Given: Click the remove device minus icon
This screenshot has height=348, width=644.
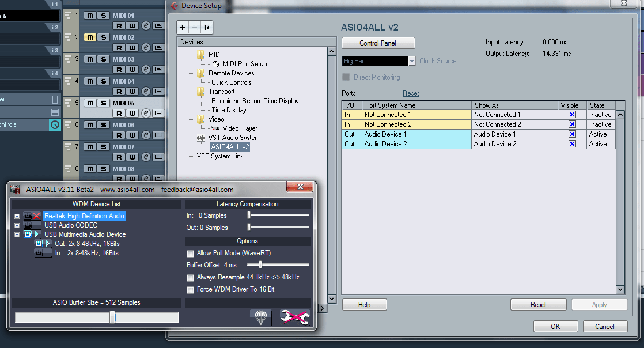Looking at the screenshot, I should pos(194,27).
